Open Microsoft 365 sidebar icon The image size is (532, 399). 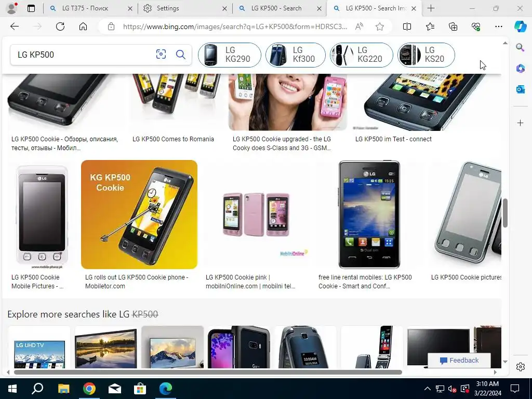pos(520,69)
